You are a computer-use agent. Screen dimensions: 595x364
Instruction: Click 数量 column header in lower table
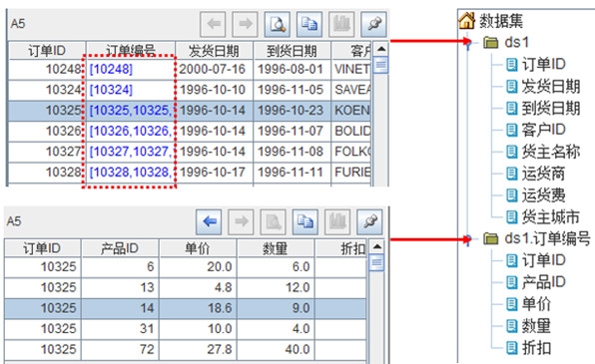276,248
